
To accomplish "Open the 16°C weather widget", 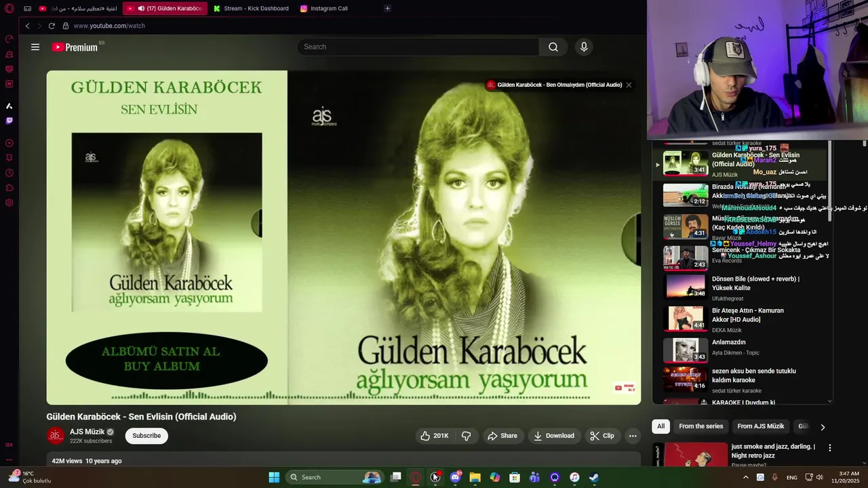I will click(30, 477).
